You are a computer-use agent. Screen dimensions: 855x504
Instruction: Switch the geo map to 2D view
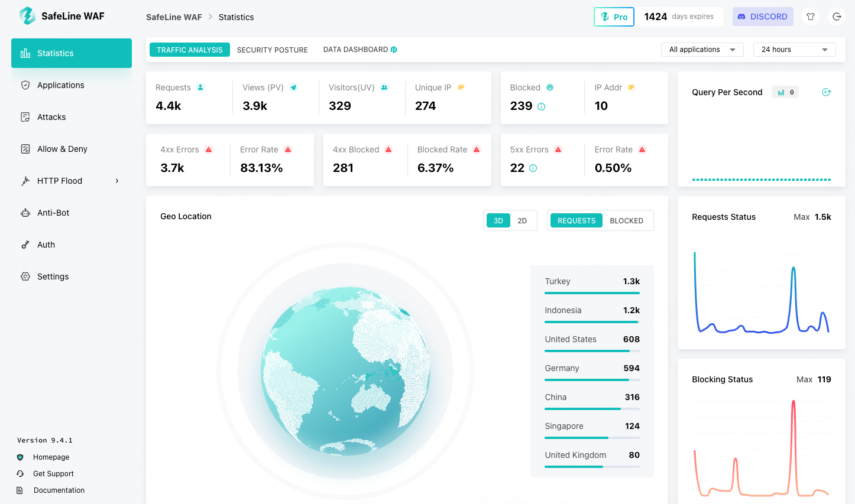(x=522, y=220)
